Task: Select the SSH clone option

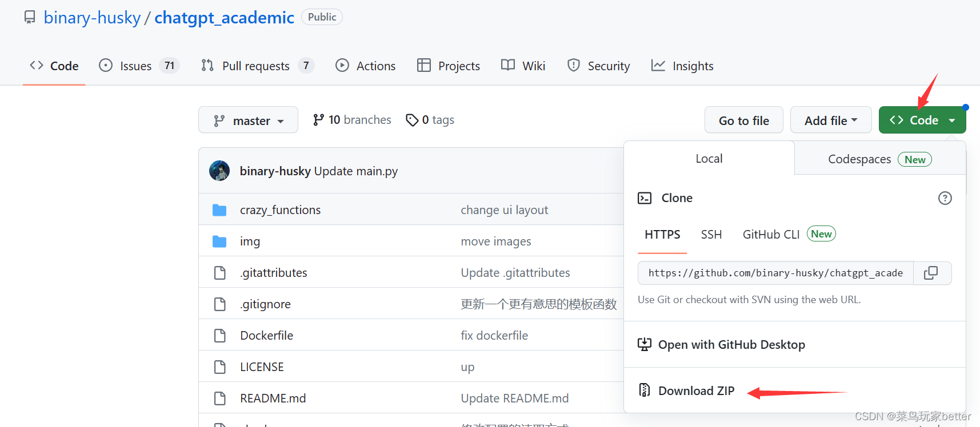Action: (711, 235)
